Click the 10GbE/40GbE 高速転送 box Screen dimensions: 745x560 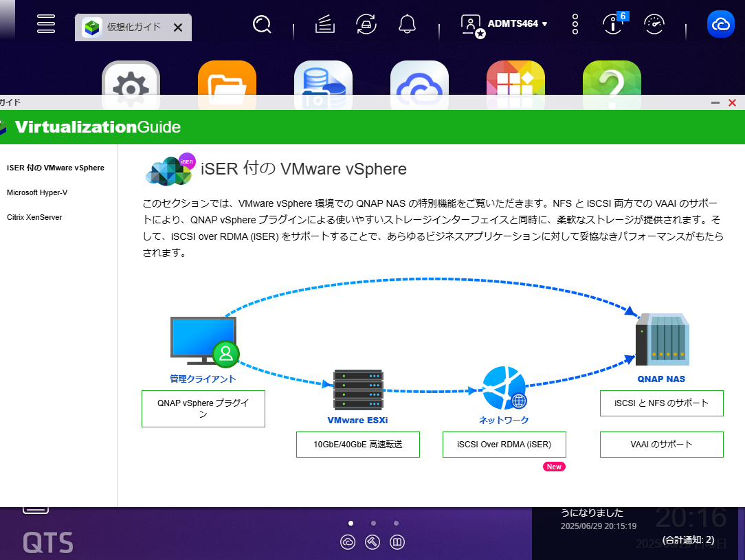click(358, 444)
